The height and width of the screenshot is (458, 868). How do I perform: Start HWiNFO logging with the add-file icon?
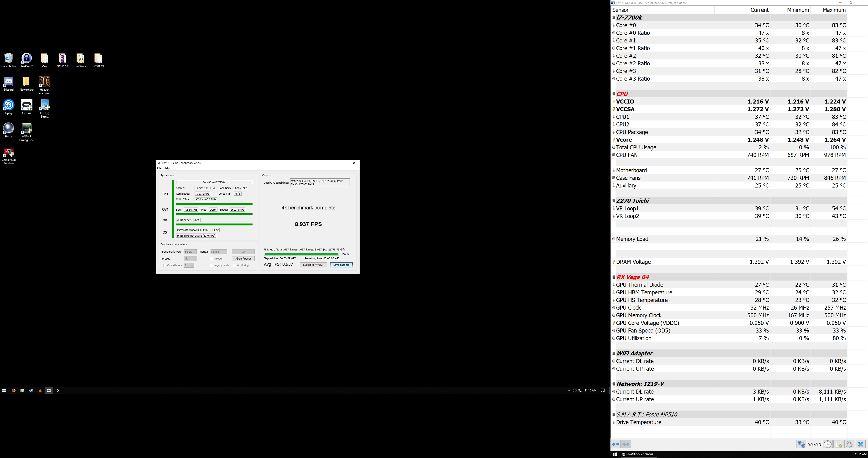coord(839,444)
